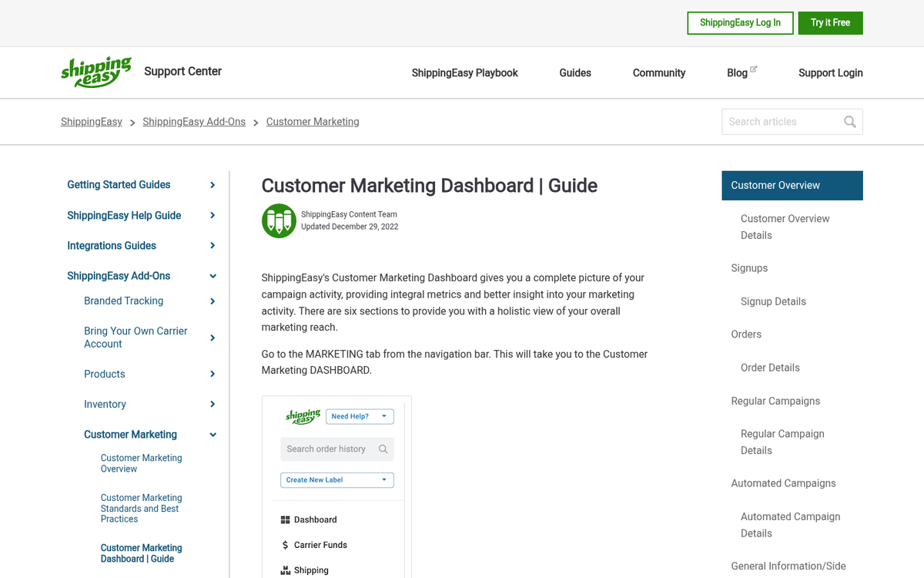924x578 pixels.
Task: Click the ShippingEasy Content Team avatar
Action: click(279, 221)
